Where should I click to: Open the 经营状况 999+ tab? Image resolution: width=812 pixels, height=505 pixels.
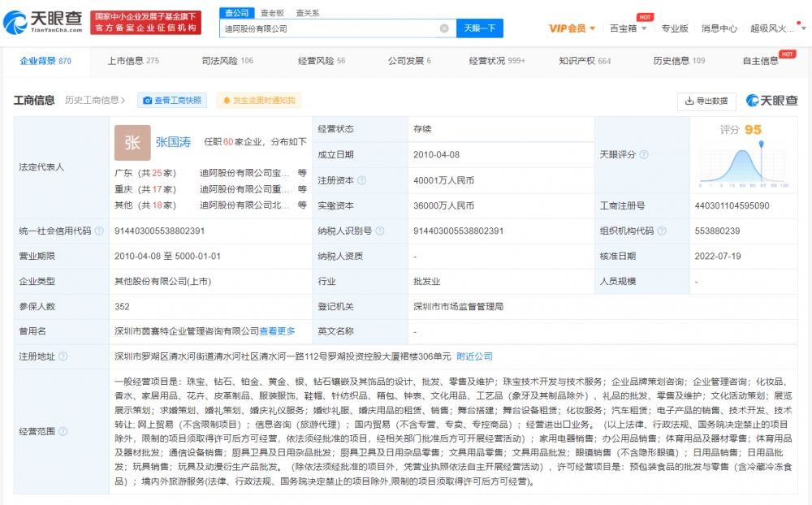point(497,61)
